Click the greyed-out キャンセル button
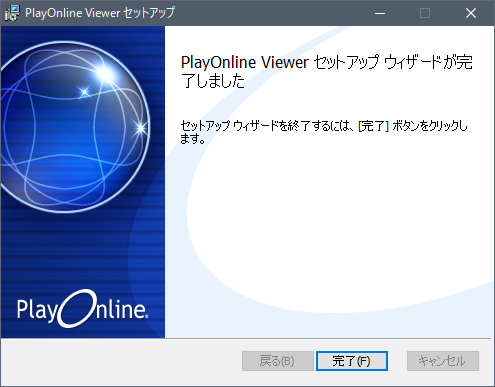Screen dimensions: 495x387 (x=443, y=361)
